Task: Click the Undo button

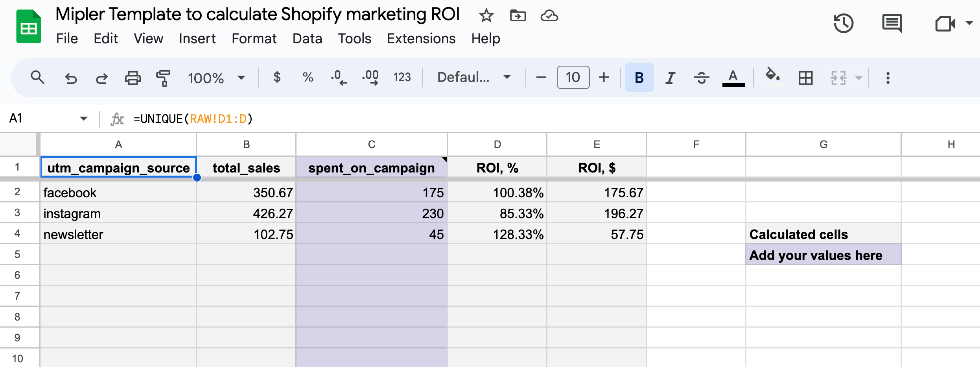Action: tap(71, 78)
